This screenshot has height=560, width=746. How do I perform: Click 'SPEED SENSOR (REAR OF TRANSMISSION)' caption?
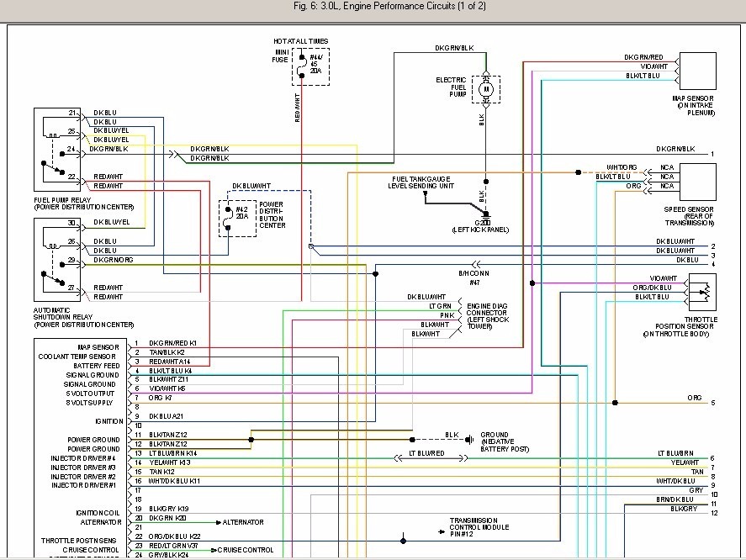pyautogui.click(x=689, y=216)
